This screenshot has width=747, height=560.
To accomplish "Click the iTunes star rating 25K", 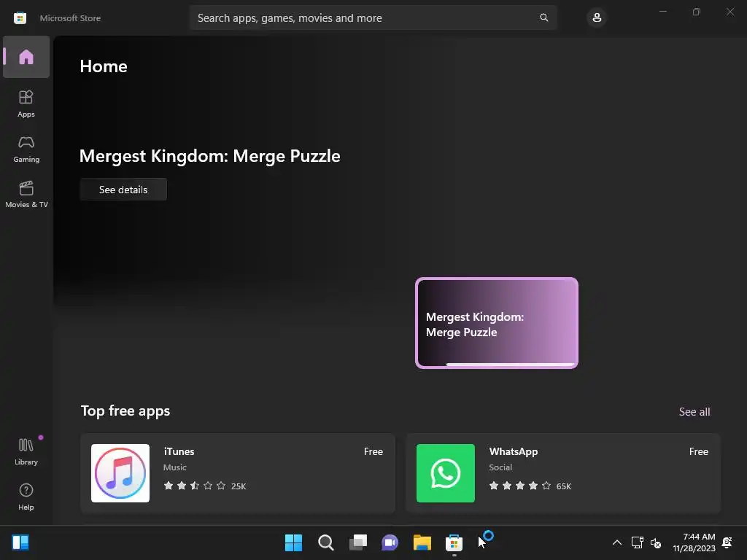I will (x=205, y=486).
